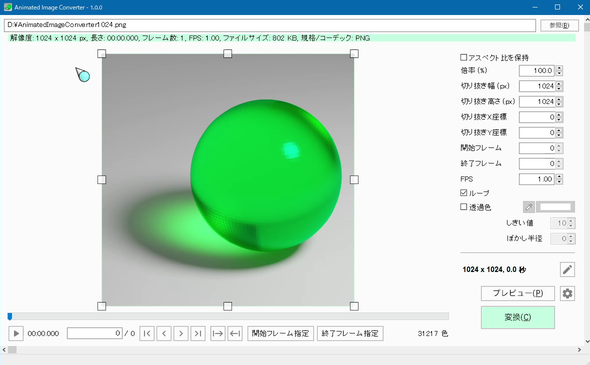Select the eyedropper for 透過色

coord(529,207)
